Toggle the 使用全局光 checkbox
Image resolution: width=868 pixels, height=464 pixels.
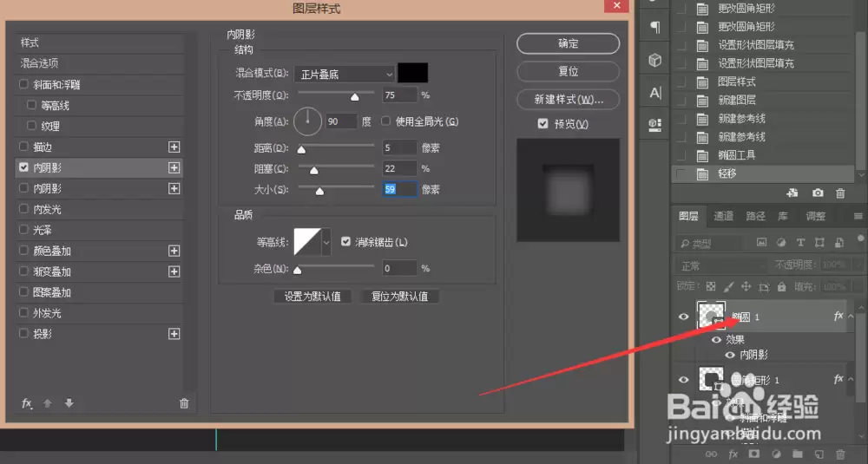tap(386, 121)
